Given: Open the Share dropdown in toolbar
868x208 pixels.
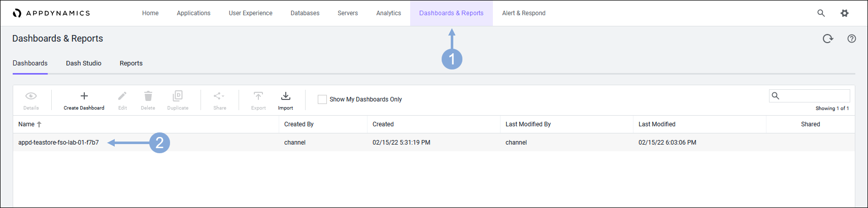Looking at the screenshot, I should tap(219, 96).
